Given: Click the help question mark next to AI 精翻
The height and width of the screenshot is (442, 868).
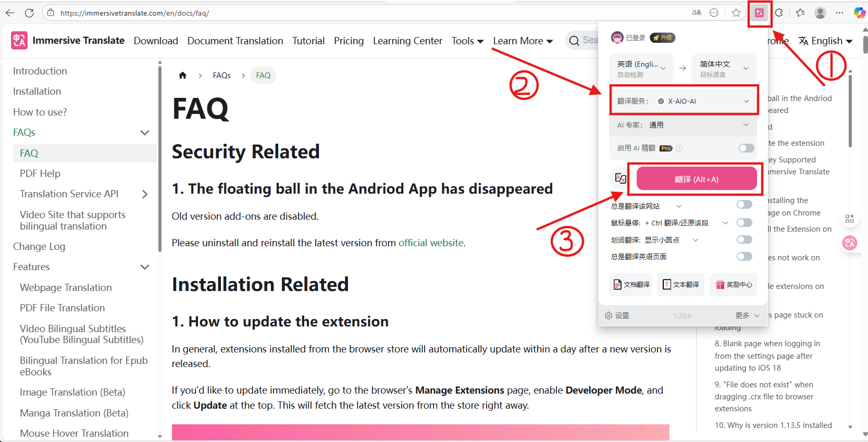Looking at the screenshot, I should (x=679, y=148).
